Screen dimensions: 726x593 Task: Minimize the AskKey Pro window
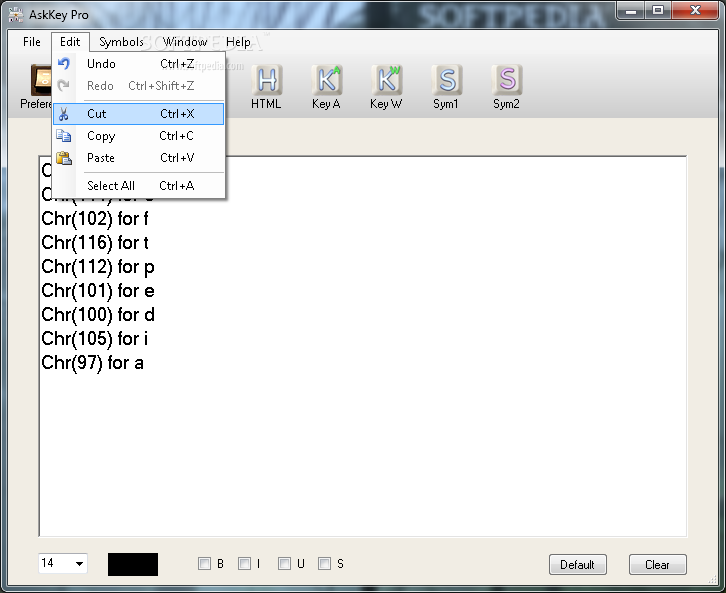click(x=631, y=11)
